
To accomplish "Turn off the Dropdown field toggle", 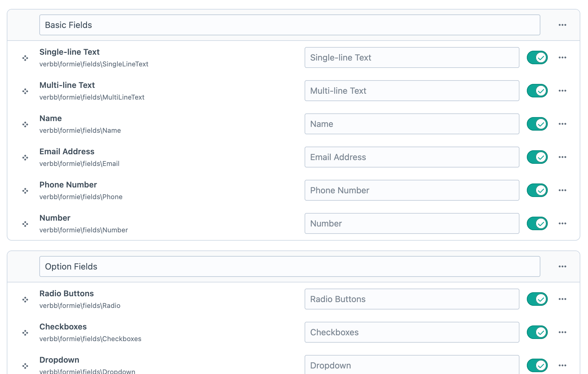I will 537,365.
